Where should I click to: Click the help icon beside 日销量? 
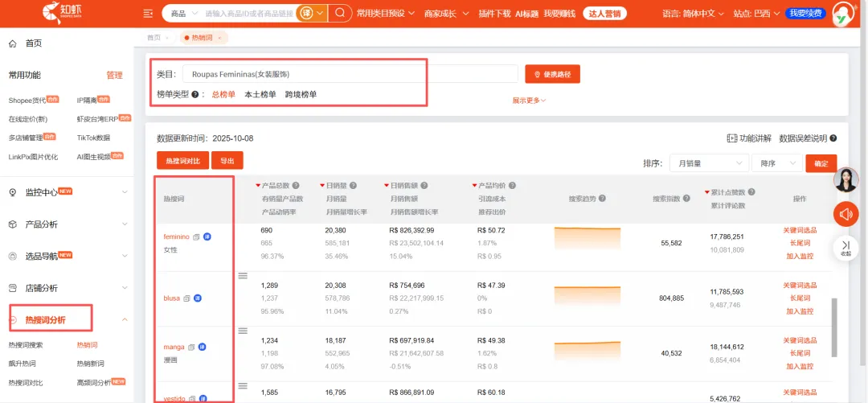click(353, 186)
